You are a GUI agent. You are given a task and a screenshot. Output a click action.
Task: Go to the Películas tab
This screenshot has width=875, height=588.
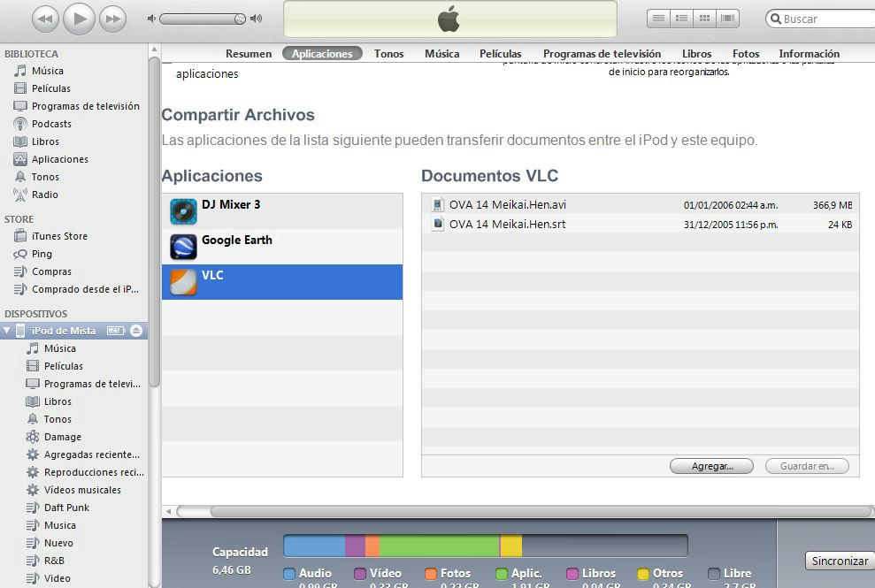tap(500, 54)
